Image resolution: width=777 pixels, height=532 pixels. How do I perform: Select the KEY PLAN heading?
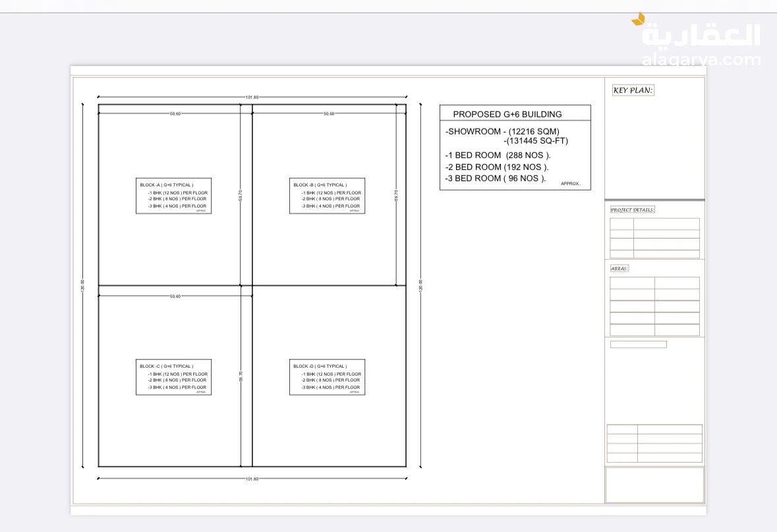pos(633,90)
